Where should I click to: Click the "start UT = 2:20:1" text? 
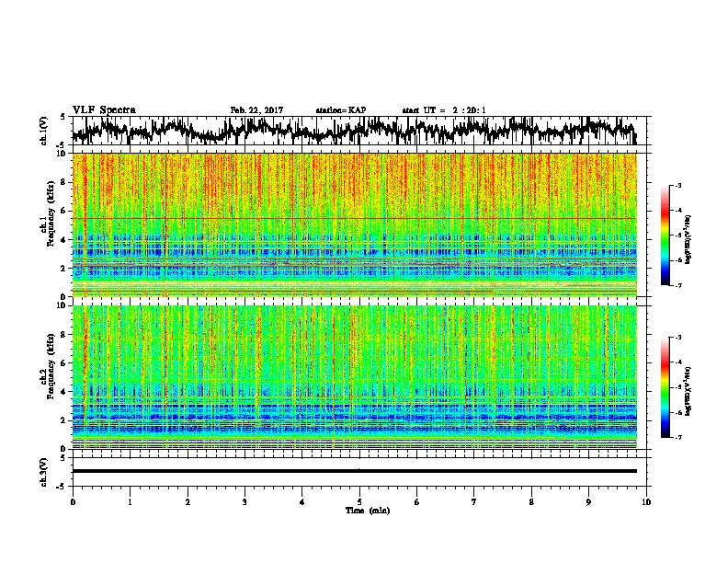tap(444, 110)
